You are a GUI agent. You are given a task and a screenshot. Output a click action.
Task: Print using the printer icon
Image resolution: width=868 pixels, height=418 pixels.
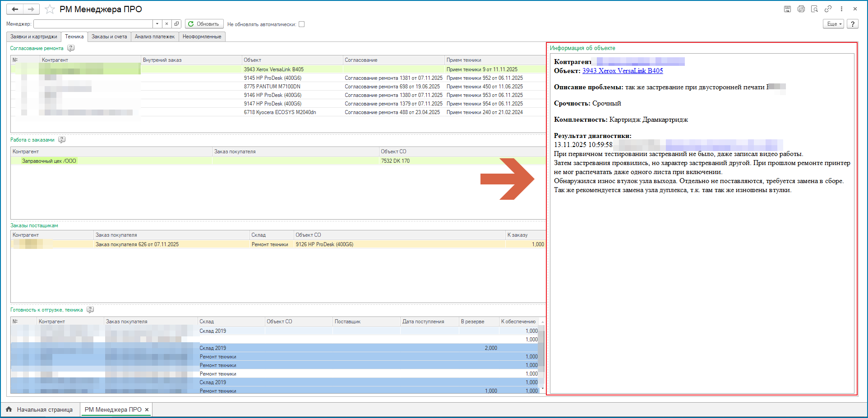(x=801, y=9)
